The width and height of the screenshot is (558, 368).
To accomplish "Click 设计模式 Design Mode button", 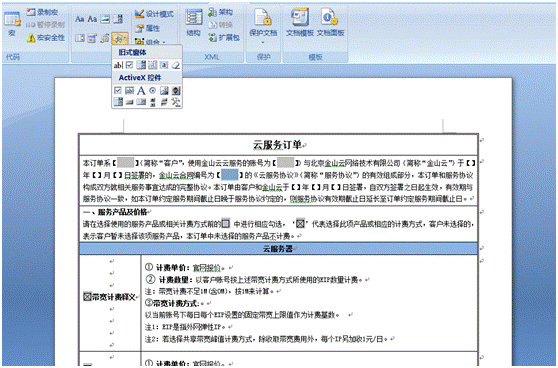I will pyautogui.click(x=154, y=14).
